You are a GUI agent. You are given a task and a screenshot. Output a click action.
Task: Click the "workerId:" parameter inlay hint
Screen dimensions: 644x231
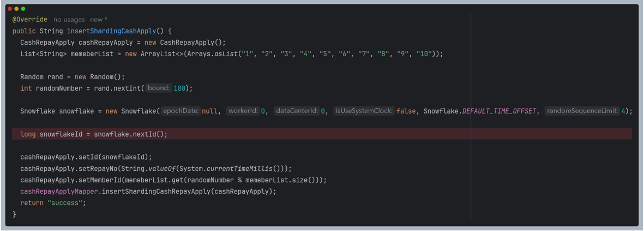coord(243,111)
